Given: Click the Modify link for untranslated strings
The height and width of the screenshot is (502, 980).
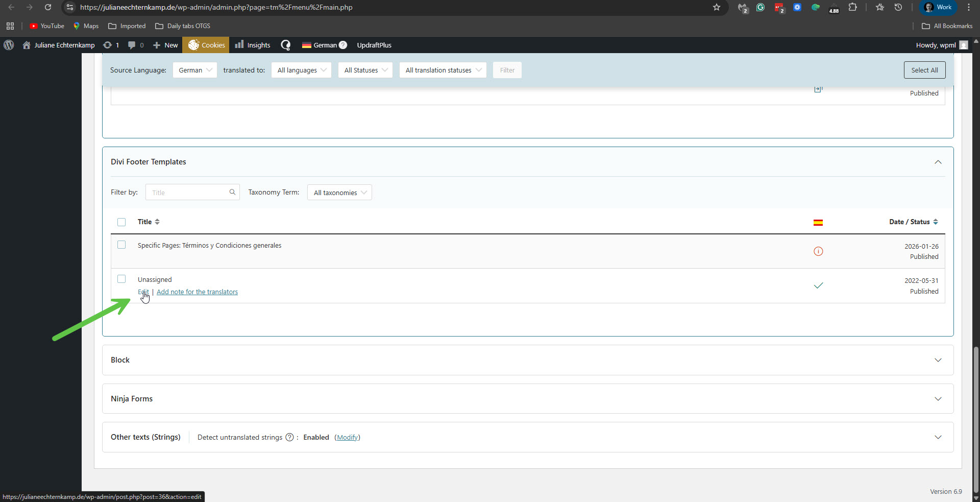Looking at the screenshot, I should click(x=347, y=437).
